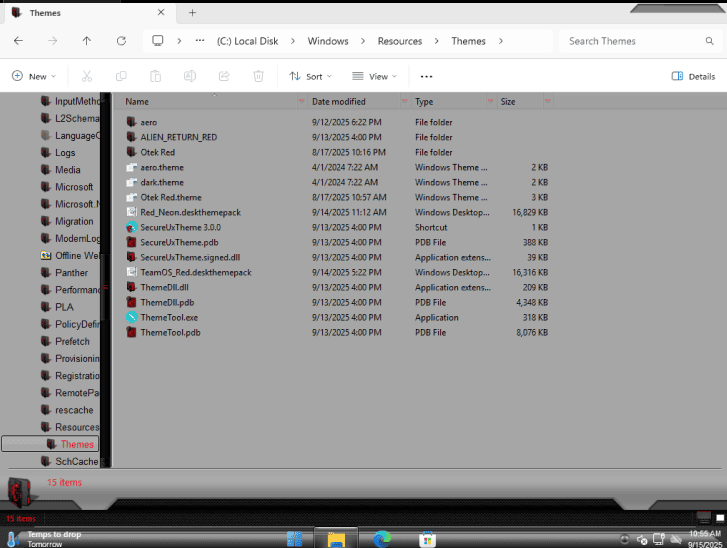The width and height of the screenshot is (727, 548).
Task: Open the Size column filter dropdown
Action: (x=548, y=101)
